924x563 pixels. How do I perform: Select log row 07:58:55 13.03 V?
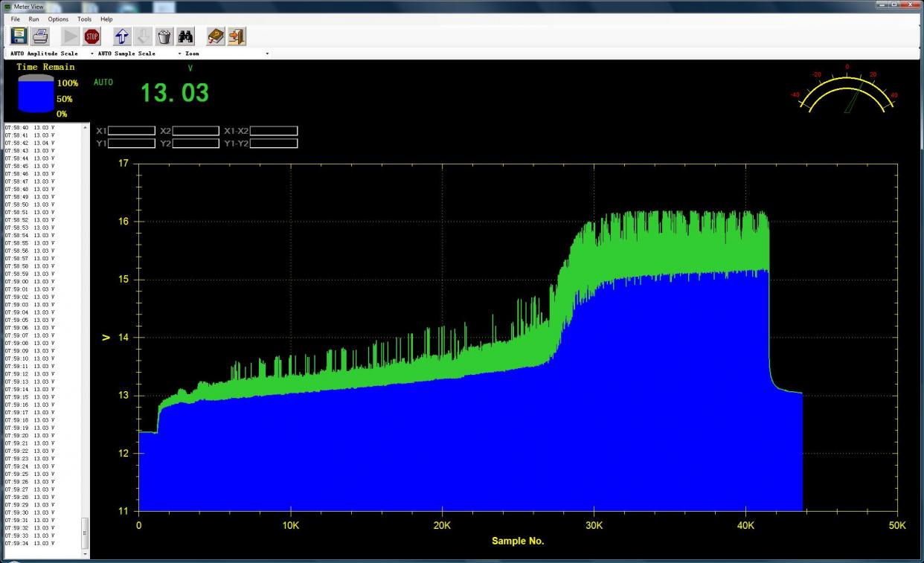click(x=30, y=243)
